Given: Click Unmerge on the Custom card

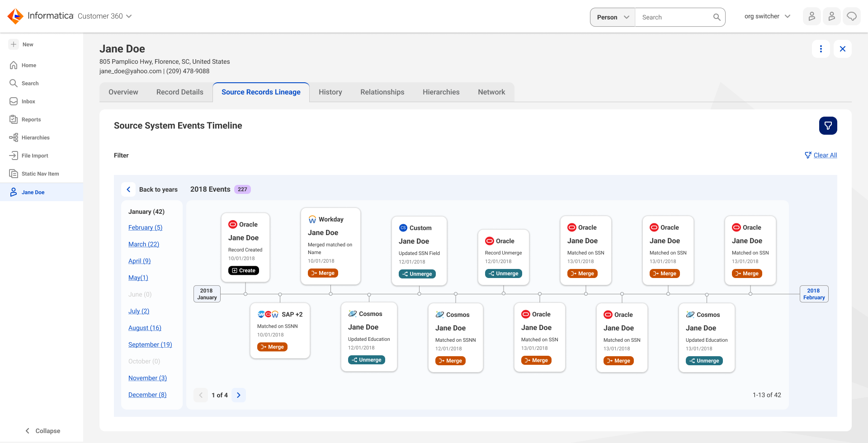Looking at the screenshot, I should click(417, 274).
